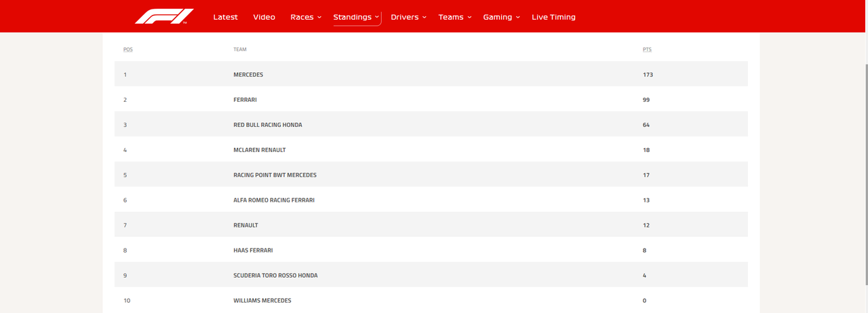Screen dimensions: 868x313
Task: Open the Gaming menu
Action: 498,17
